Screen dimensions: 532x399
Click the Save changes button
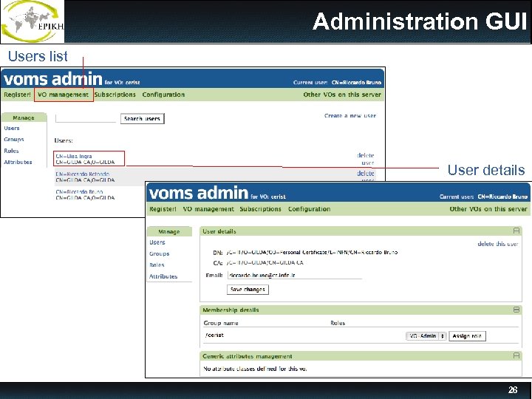248,290
